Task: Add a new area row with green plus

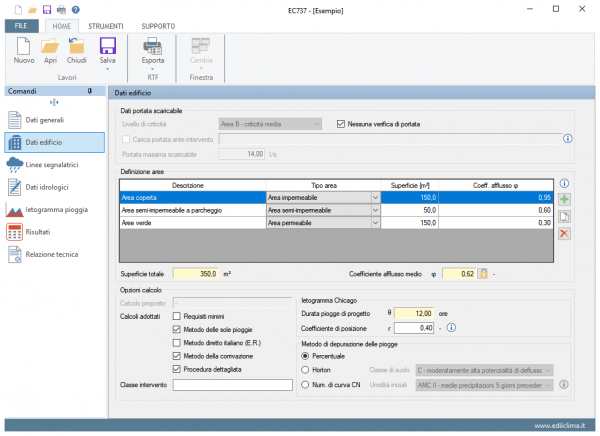Action: click(x=565, y=200)
